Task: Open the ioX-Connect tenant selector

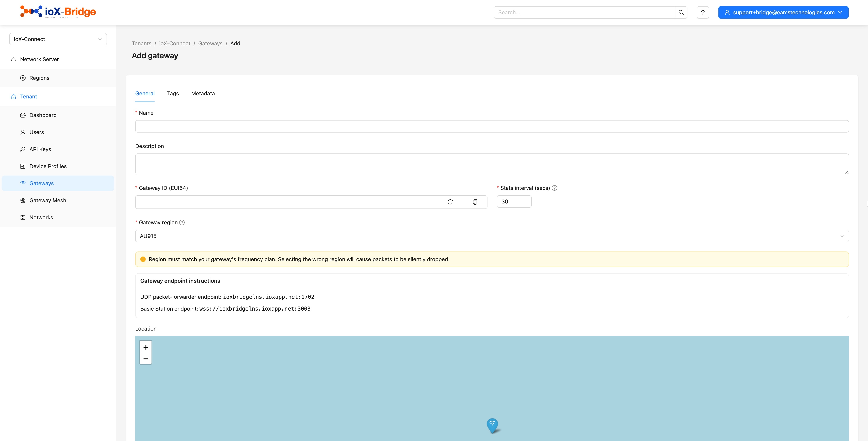Action: click(x=58, y=39)
